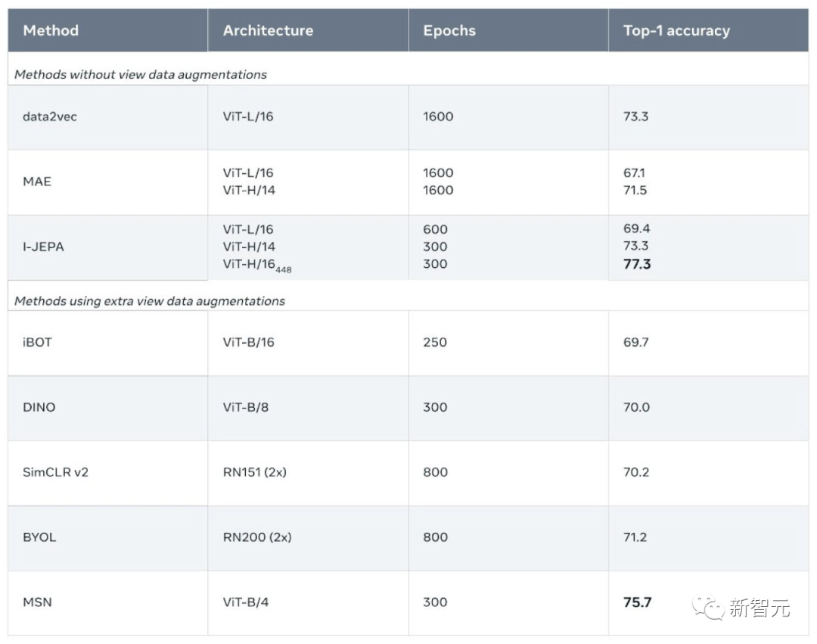Screen dimensions: 817x644
Task: Click the Top-1 accuracy column header
Action: click(x=709, y=30)
